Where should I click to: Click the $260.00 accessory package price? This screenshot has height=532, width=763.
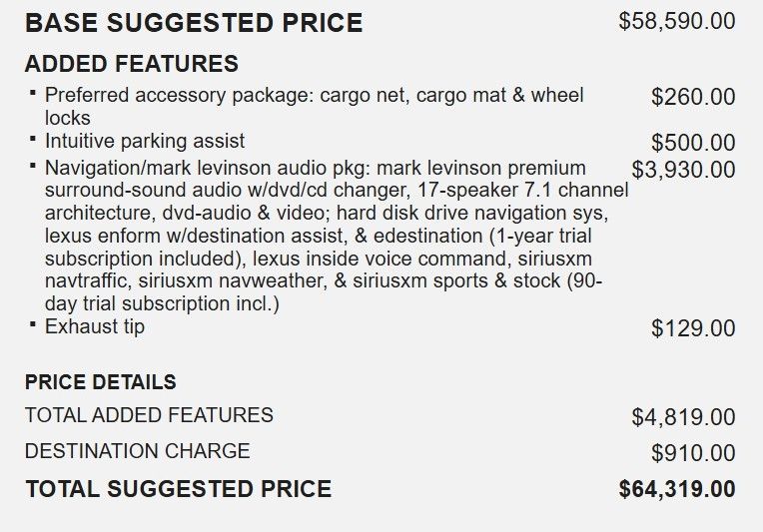point(693,97)
